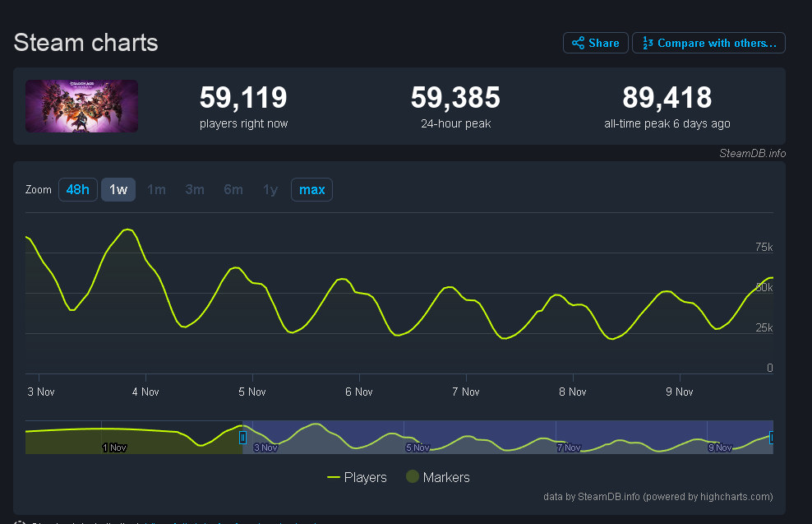Viewport: 812px width, 524px height.
Task: Click the 89,418 all-time peak figure
Action: pos(667,97)
